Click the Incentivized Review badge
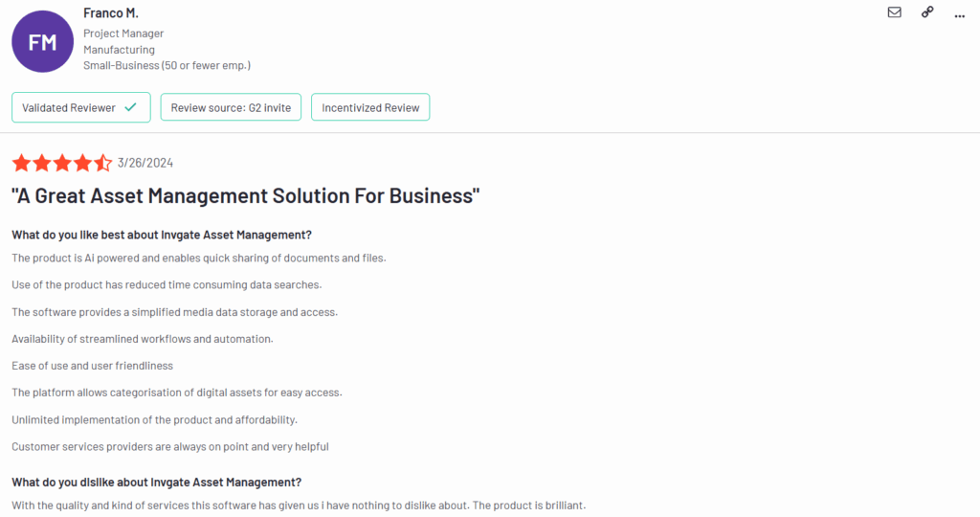The height and width of the screenshot is (517, 980). tap(370, 107)
